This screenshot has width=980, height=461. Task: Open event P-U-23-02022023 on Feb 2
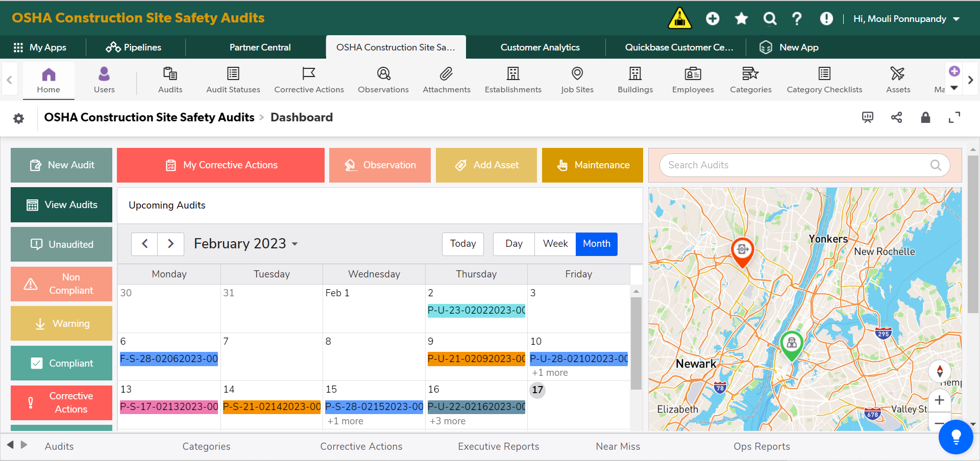coord(477,311)
